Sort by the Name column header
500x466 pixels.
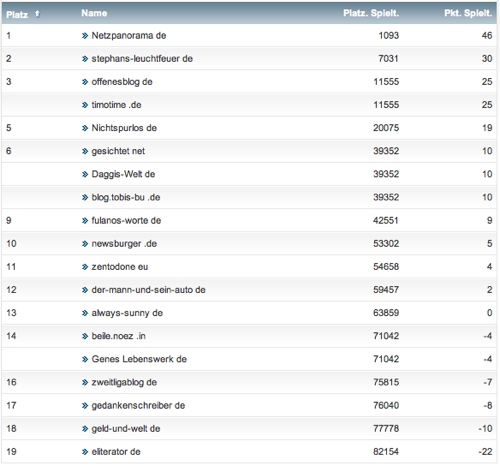[94, 13]
